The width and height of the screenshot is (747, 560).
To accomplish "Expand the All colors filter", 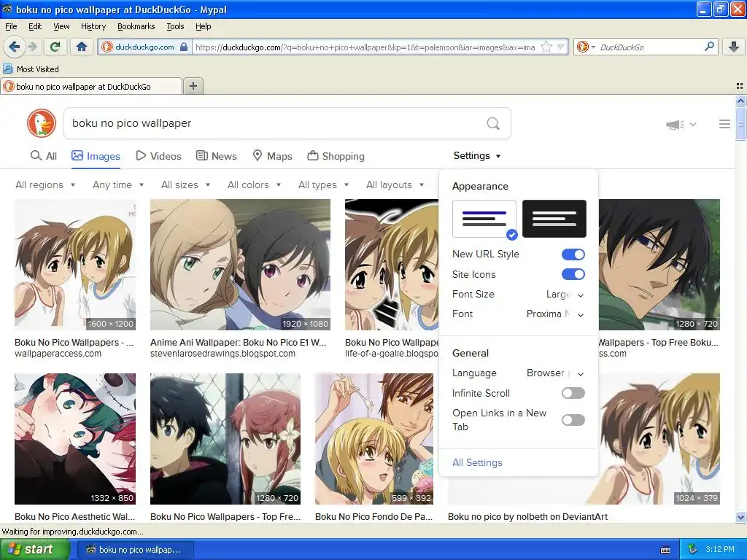I will pos(254,184).
